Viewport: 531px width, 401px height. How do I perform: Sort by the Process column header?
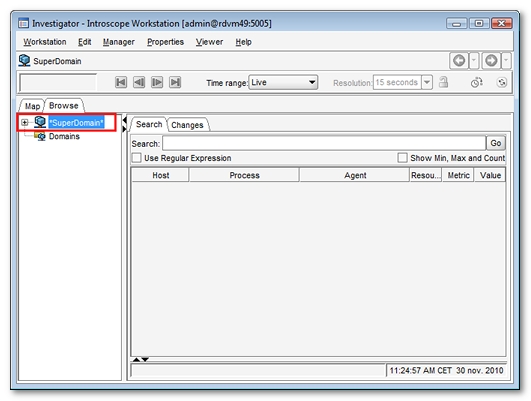click(245, 175)
